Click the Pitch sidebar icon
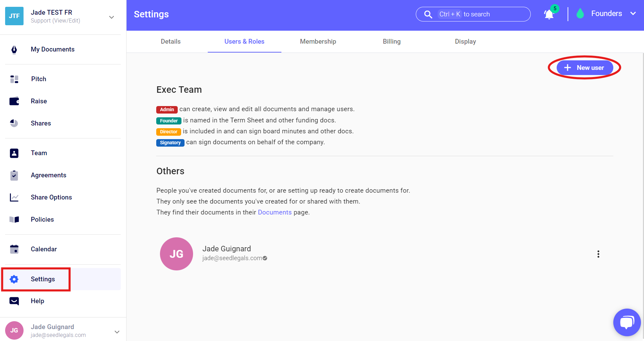644x341 pixels. (14, 79)
